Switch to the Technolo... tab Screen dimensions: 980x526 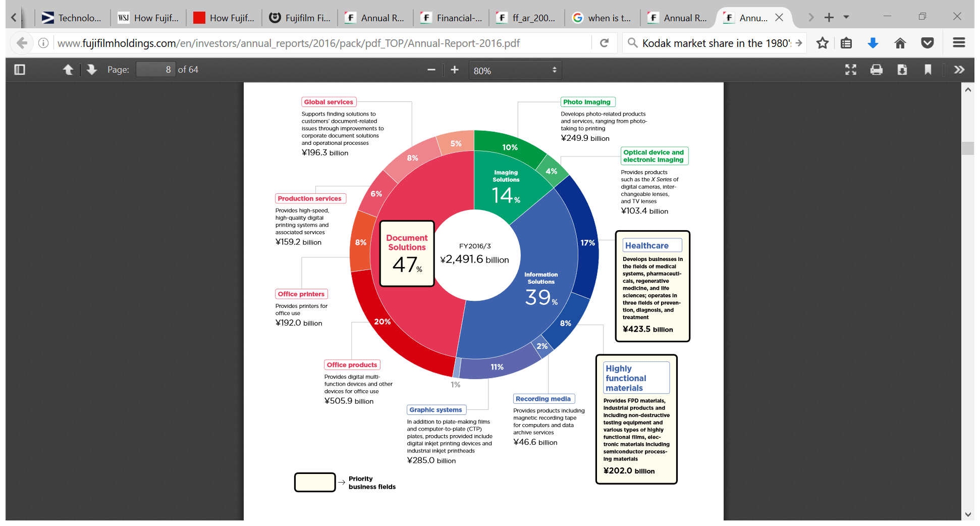point(72,18)
